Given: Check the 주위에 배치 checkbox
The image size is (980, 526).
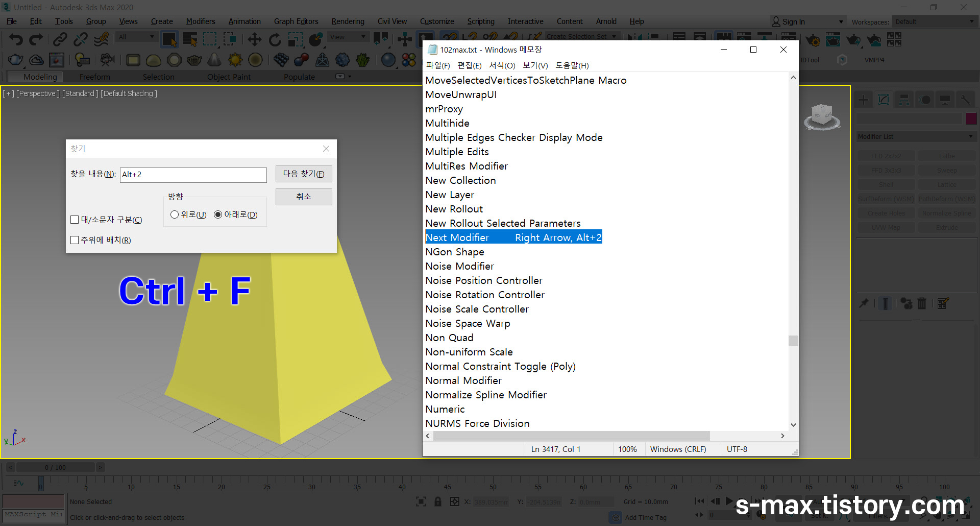Looking at the screenshot, I should click(75, 240).
